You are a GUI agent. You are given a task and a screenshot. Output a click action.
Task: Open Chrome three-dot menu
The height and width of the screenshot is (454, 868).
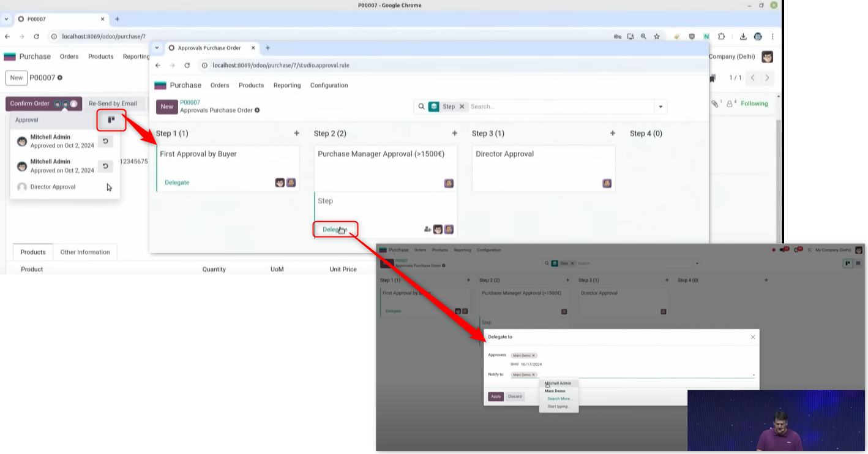tap(773, 37)
